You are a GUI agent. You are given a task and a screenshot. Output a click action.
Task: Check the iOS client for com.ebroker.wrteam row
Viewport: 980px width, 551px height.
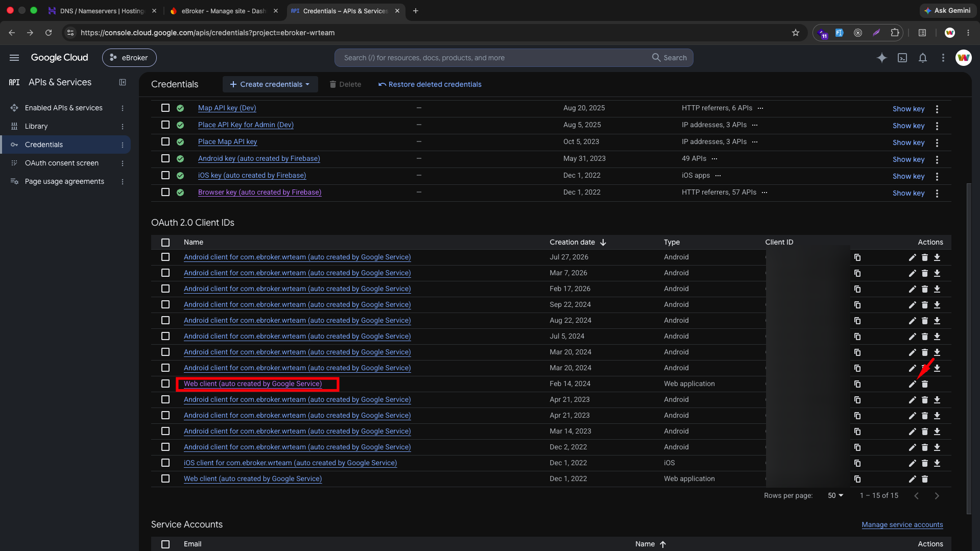pyautogui.click(x=165, y=463)
